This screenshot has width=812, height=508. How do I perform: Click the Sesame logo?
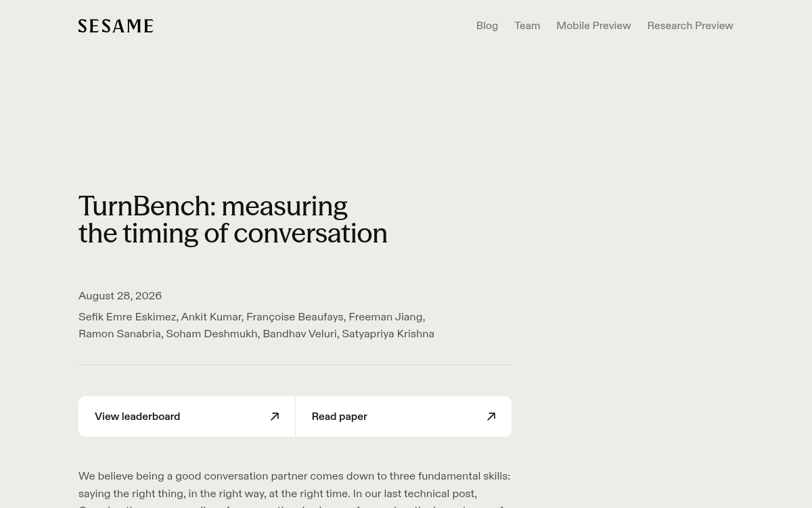(116, 26)
